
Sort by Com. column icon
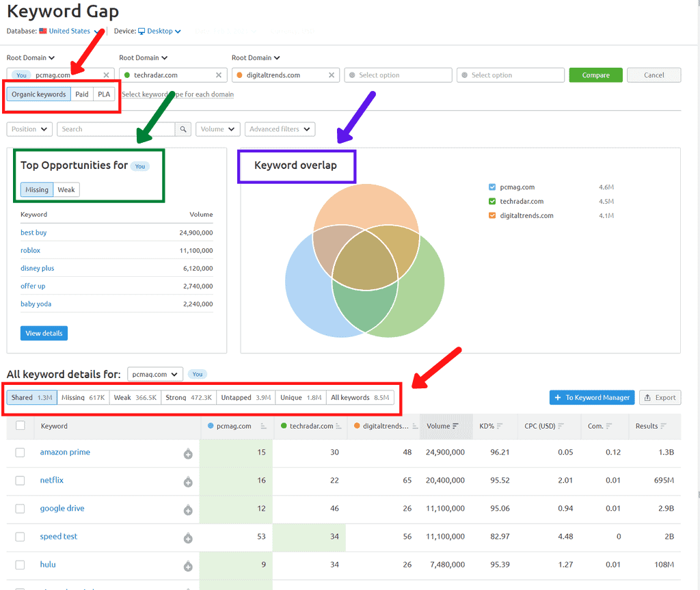point(609,426)
